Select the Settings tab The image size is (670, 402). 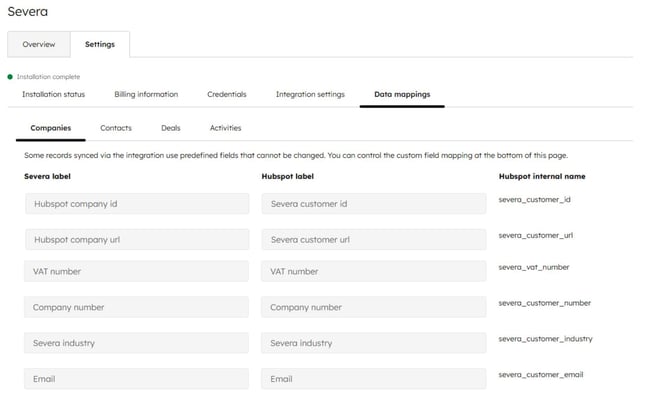pos(100,44)
